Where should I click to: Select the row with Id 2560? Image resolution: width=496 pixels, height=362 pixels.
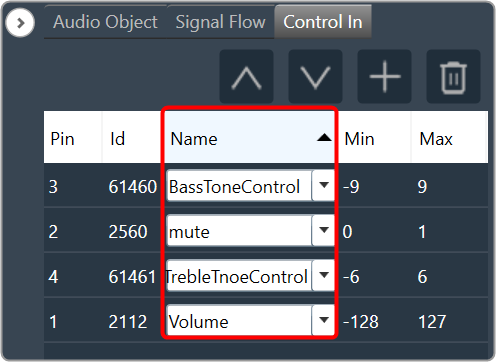pyautogui.click(x=266, y=231)
